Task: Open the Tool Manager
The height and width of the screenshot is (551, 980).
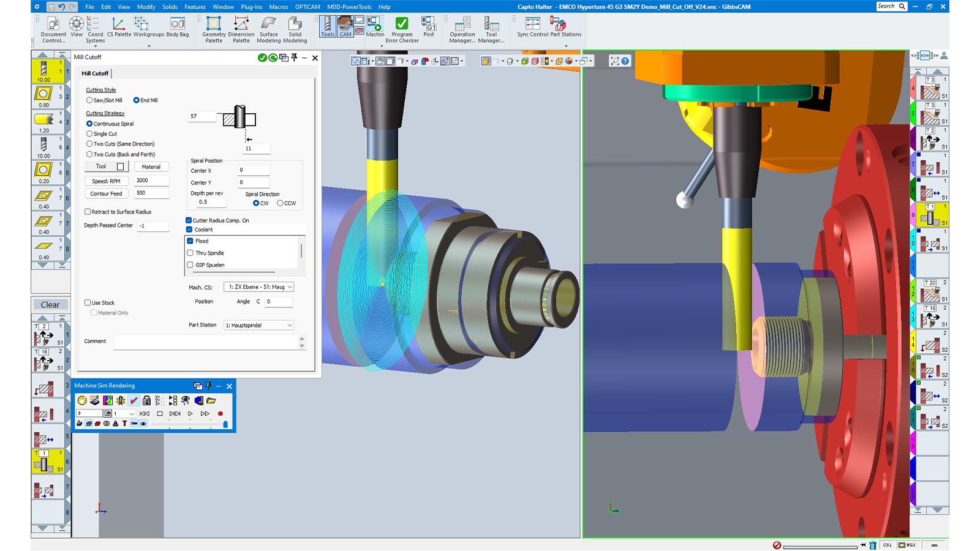Action: tap(491, 30)
